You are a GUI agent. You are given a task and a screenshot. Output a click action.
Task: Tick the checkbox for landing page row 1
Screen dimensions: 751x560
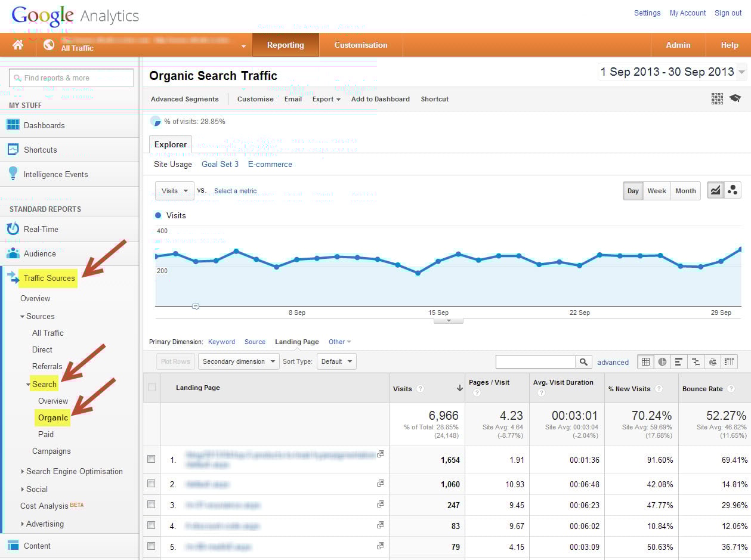152,459
